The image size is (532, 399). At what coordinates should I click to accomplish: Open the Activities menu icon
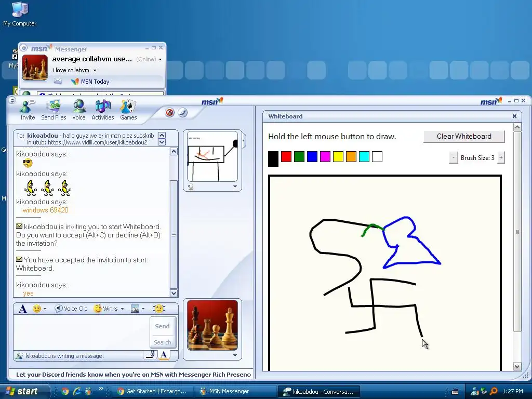pyautogui.click(x=103, y=110)
